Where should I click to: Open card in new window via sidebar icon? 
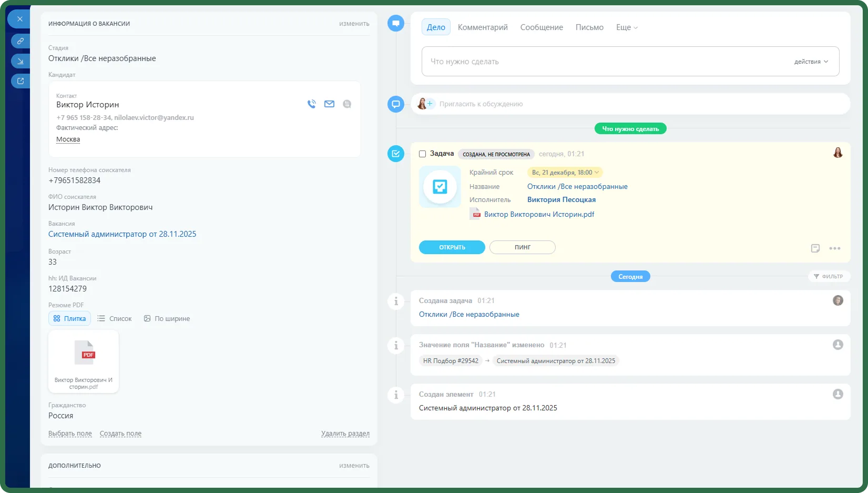pos(20,81)
